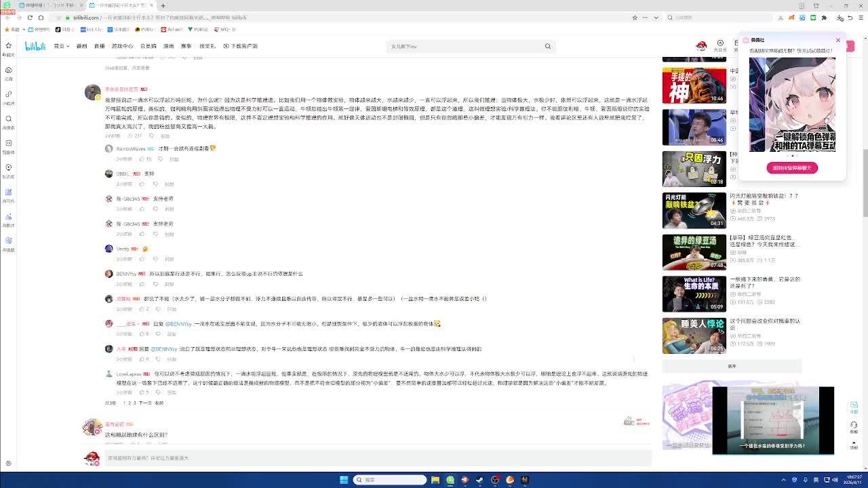Click the pink popup experience button
868x488 pixels.
pyautogui.click(x=791, y=168)
